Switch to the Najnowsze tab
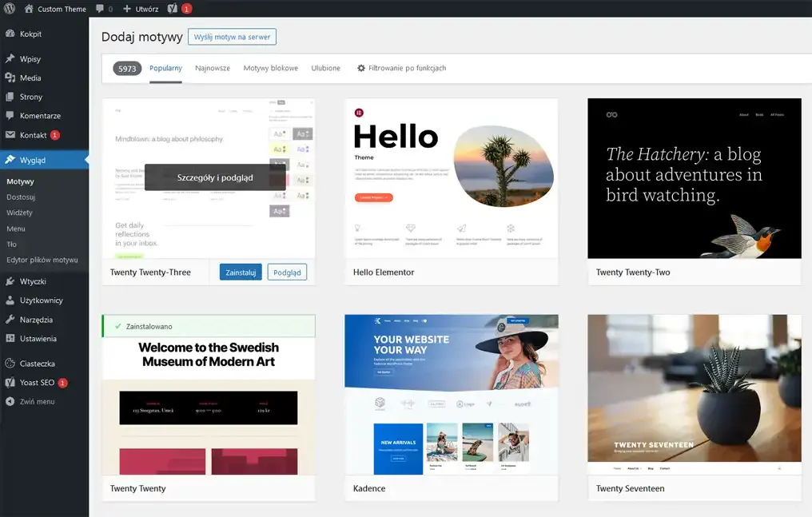The height and width of the screenshot is (517, 812). click(213, 69)
